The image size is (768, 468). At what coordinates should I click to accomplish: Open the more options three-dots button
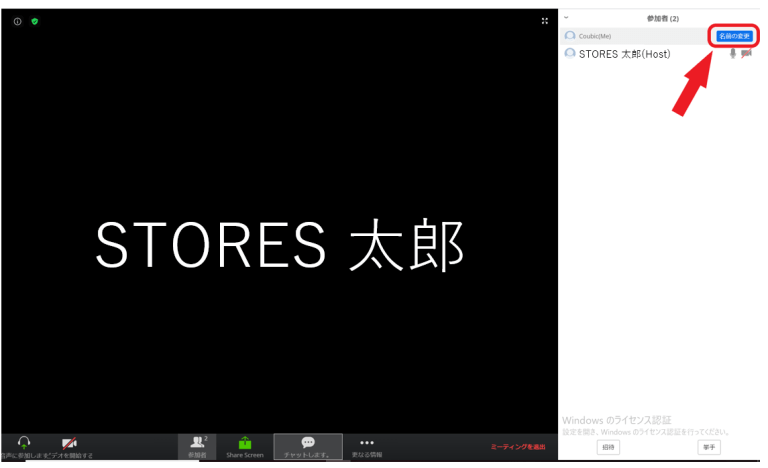click(x=367, y=443)
